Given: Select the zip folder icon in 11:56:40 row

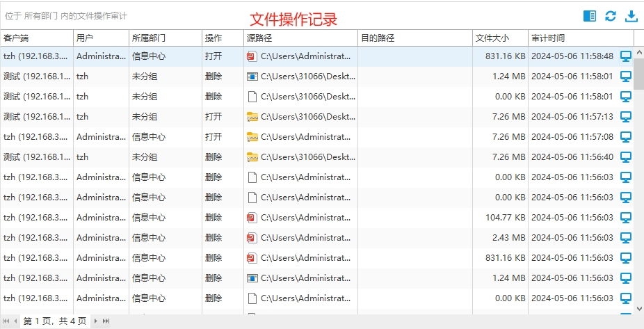Looking at the screenshot, I should (252, 157).
